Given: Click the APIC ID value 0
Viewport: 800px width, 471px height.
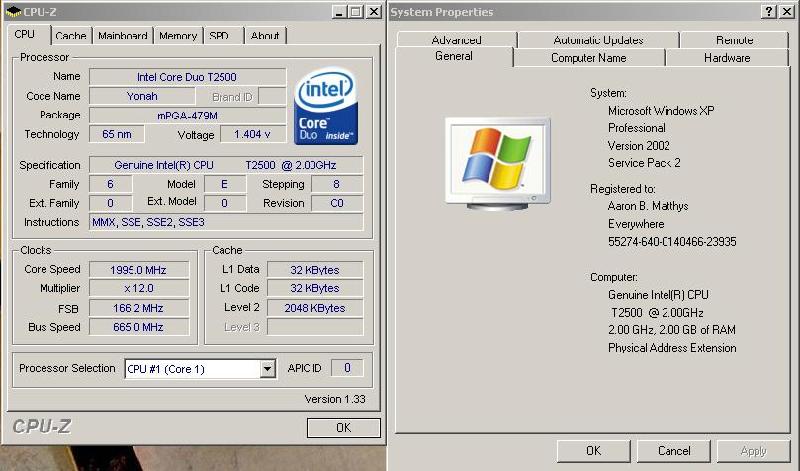Looking at the screenshot, I should pyautogui.click(x=347, y=368).
